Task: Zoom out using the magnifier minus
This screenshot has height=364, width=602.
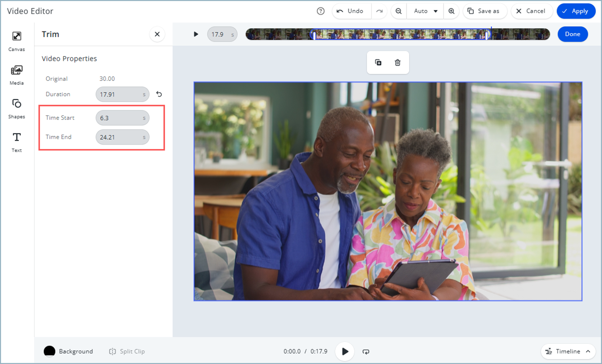Action: point(398,11)
